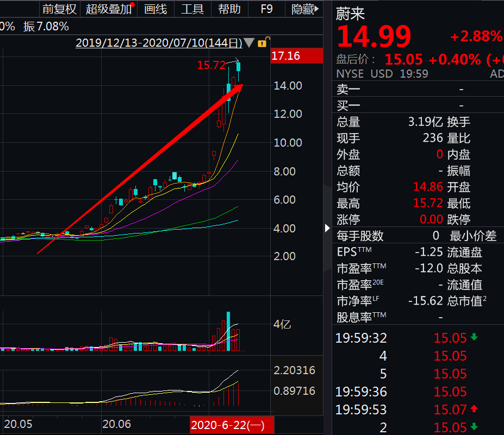The image size is (504, 435).
Task: Click the 市净率 -15.62 value
Action: [x=426, y=301]
